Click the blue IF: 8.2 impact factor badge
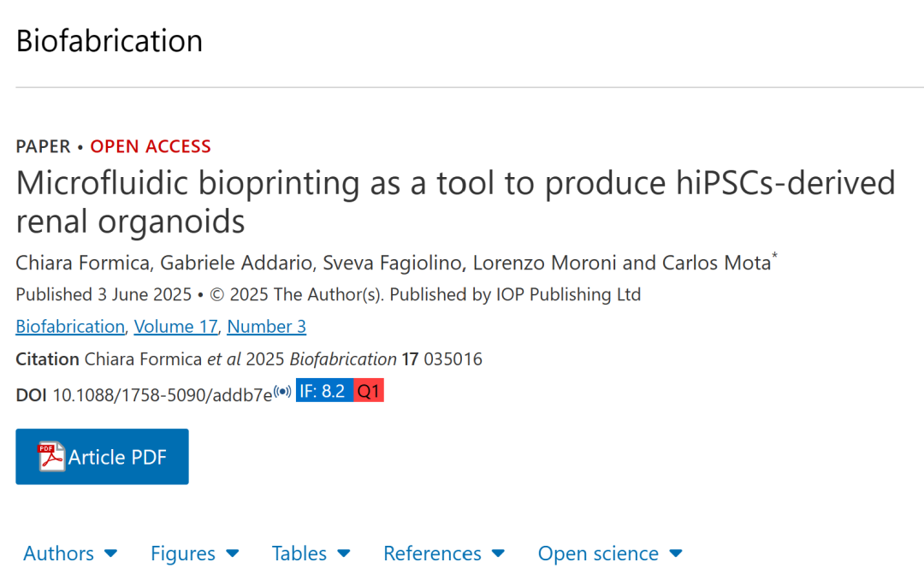The width and height of the screenshot is (924, 586). [x=323, y=390]
